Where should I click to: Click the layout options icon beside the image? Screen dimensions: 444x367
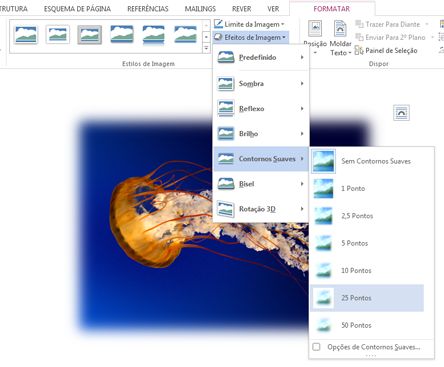401,113
